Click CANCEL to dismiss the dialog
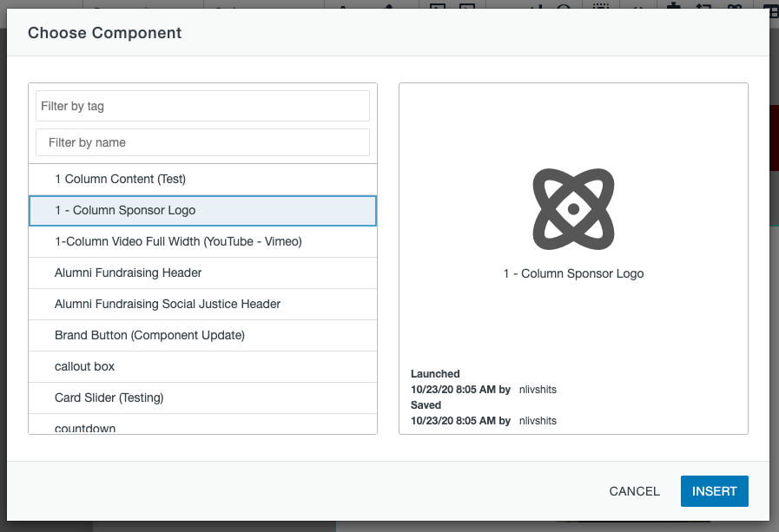Viewport: 779px width, 532px height. point(634,491)
